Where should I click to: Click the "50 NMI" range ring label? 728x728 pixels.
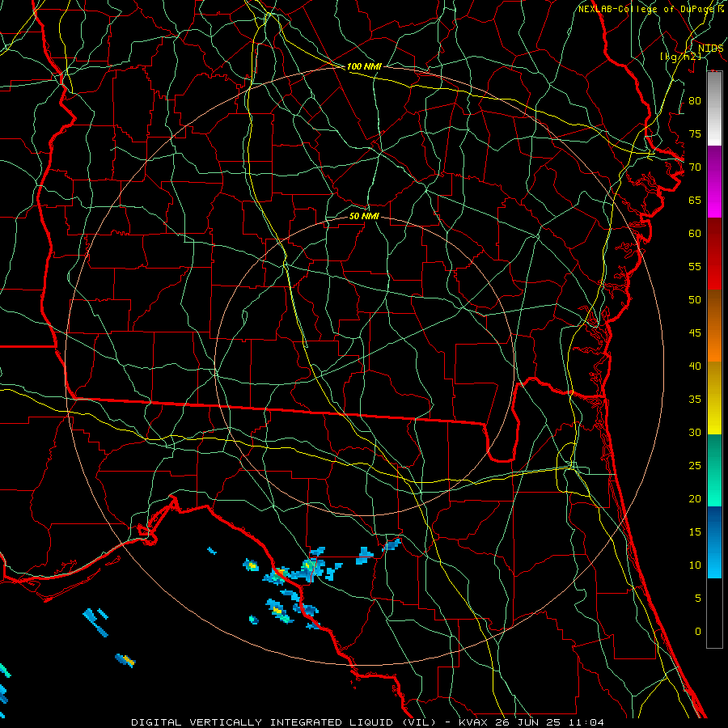click(x=364, y=216)
